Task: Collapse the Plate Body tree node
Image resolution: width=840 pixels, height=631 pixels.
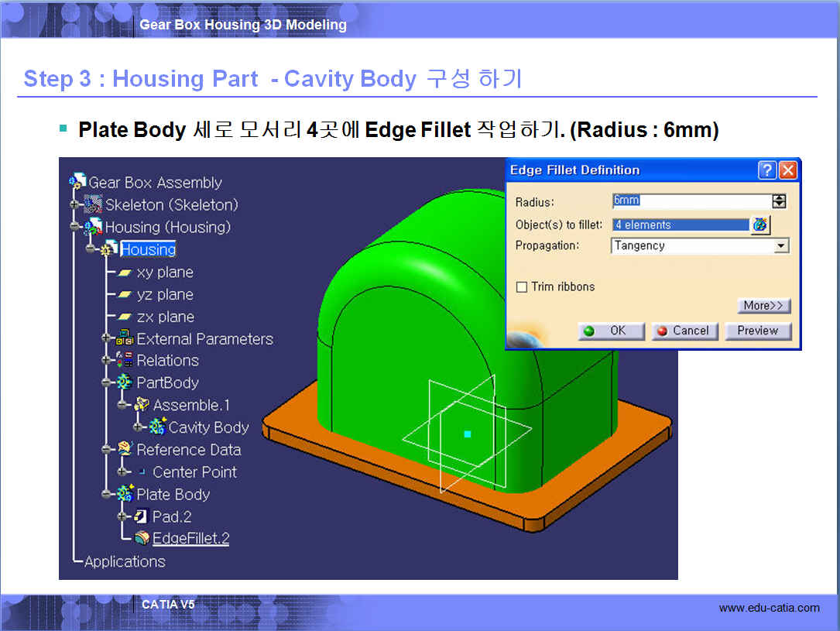Action: (107, 494)
